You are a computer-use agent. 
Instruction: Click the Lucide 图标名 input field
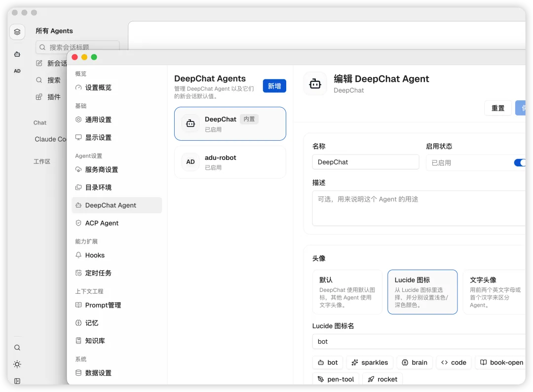coord(419,341)
